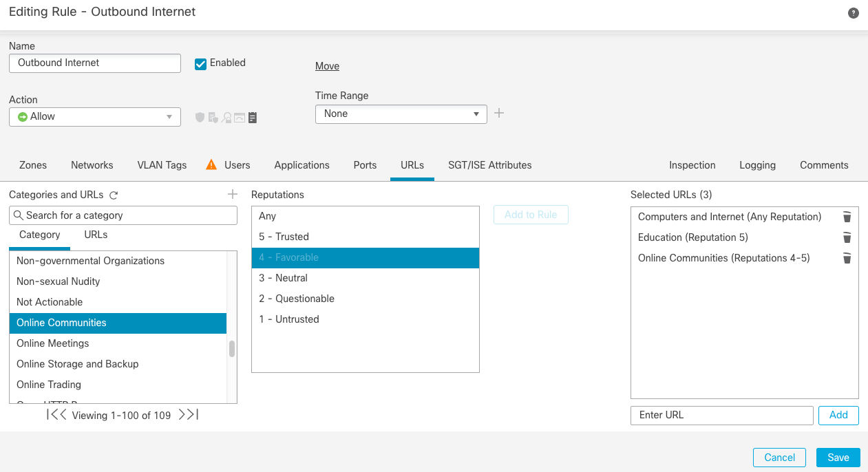Screen dimensions: 868x472
Task: Switch to the Networks tab
Action: coord(92,165)
